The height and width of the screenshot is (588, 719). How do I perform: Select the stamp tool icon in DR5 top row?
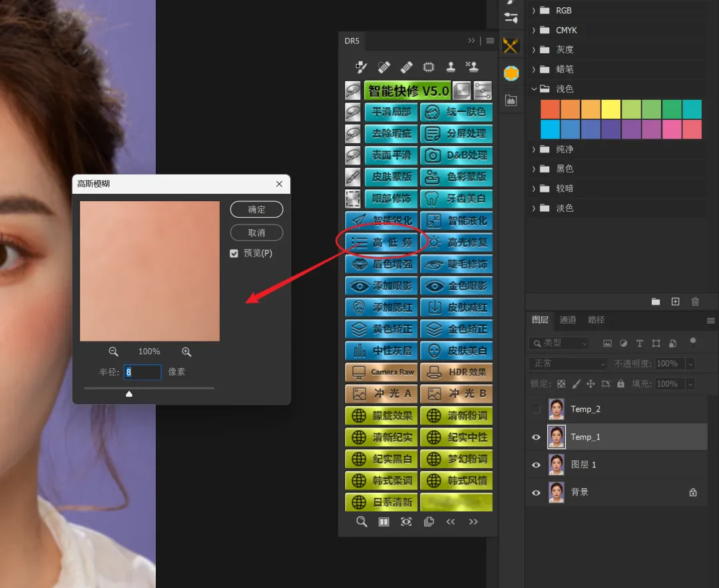tap(451, 67)
